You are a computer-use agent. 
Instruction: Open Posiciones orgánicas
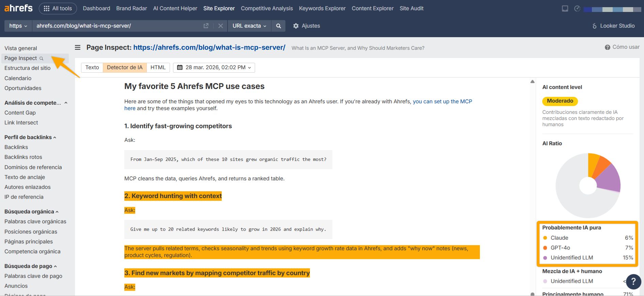pos(31,232)
